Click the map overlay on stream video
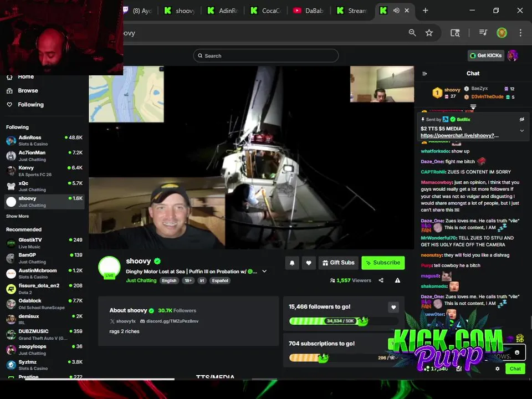This screenshot has width=532, height=399. pos(126,94)
